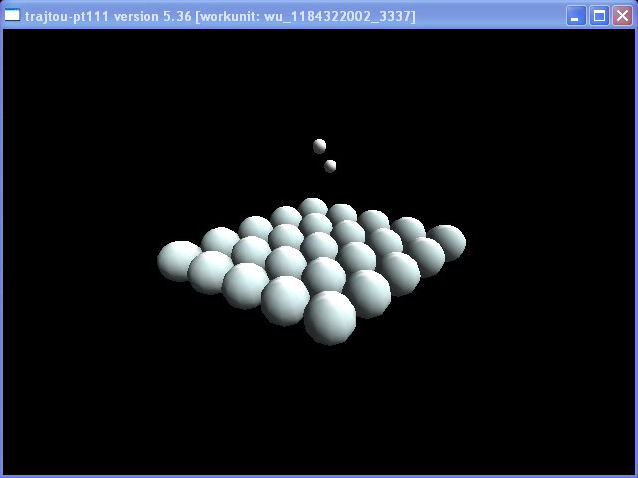Click the frontmost large sphere of the grid
Screen dimensions: 638x478
coord(330,317)
